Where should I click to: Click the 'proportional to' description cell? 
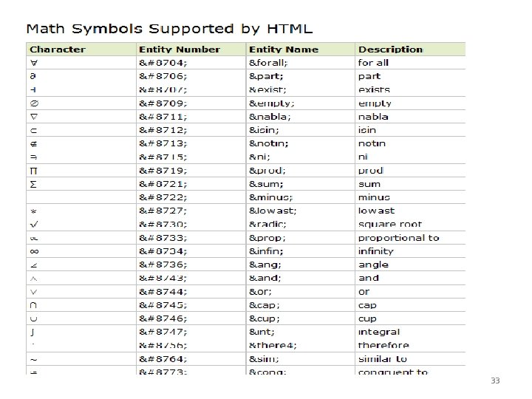coord(399,238)
